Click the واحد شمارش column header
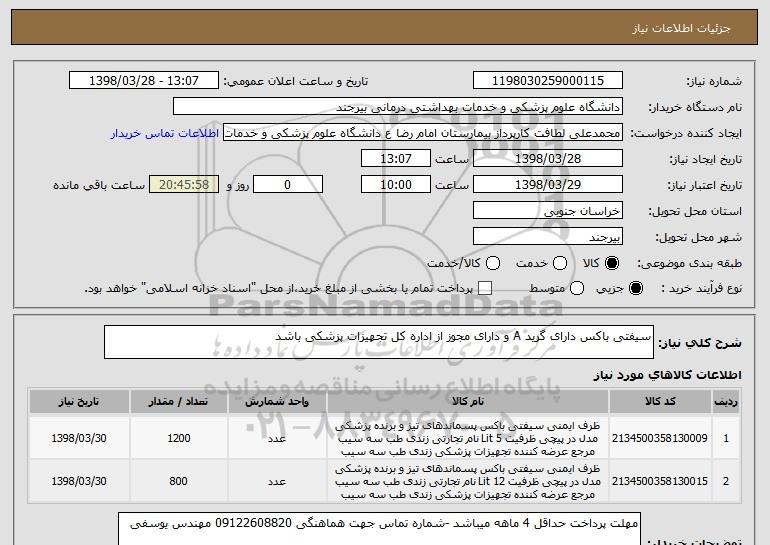The height and width of the screenshot is (545, 770). click(277, 402)
